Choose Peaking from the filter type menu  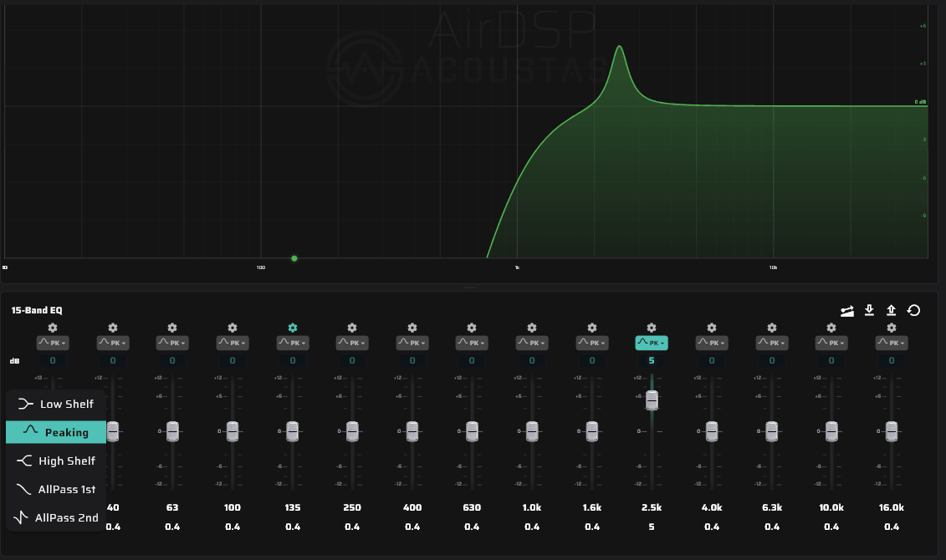pyautogui.click(x=56, y=432)
